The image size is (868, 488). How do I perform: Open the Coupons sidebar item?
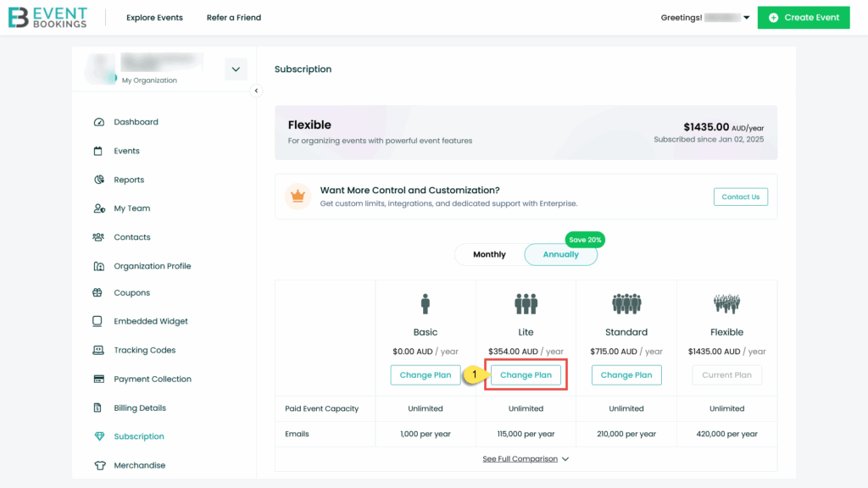pyautogui.click(x=131, y=292)
